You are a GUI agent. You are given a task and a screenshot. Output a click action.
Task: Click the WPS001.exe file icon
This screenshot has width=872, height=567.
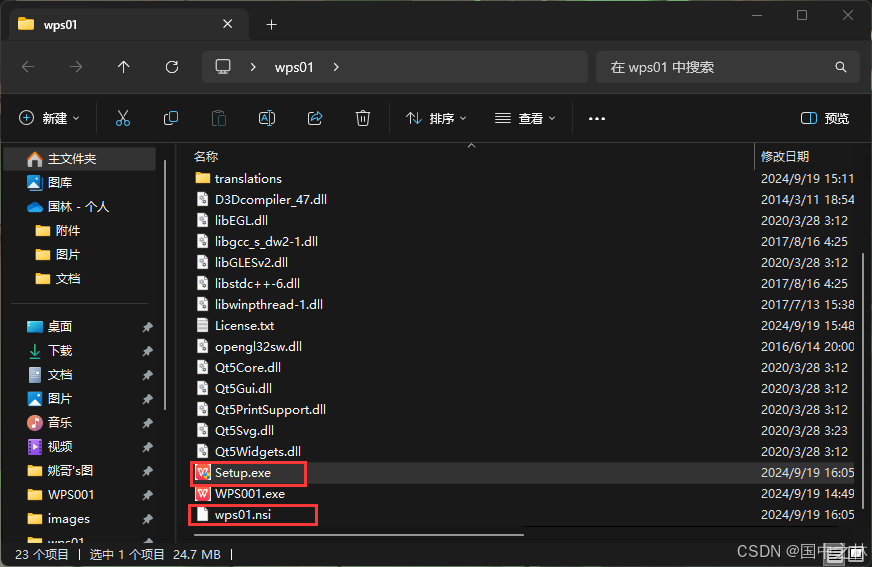tap(203, 494)
